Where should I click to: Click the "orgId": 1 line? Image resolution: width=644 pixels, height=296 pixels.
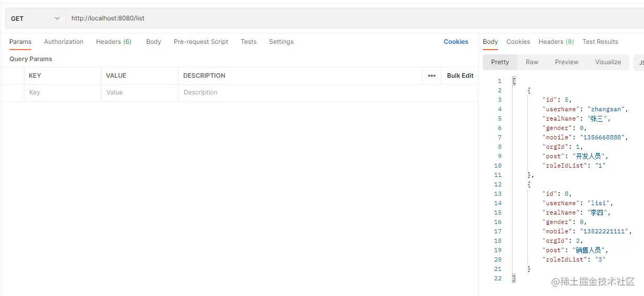(563, 147)
